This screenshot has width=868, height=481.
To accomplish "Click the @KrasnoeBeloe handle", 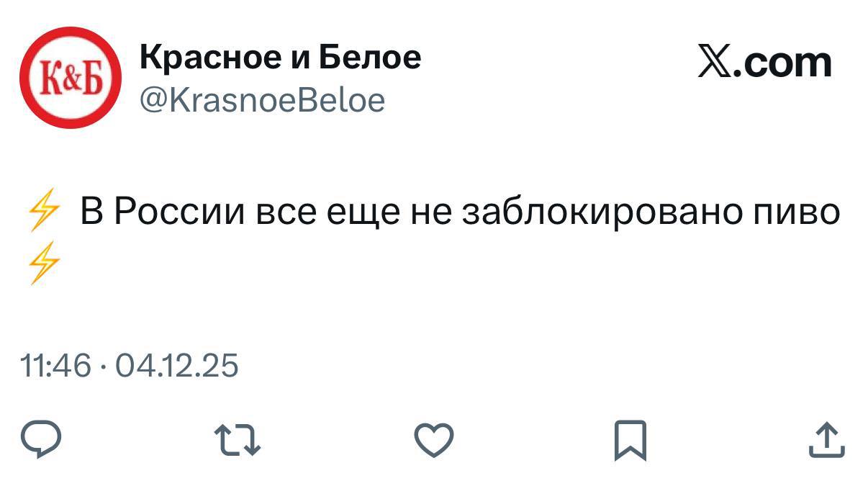I will tap(262, 100).
